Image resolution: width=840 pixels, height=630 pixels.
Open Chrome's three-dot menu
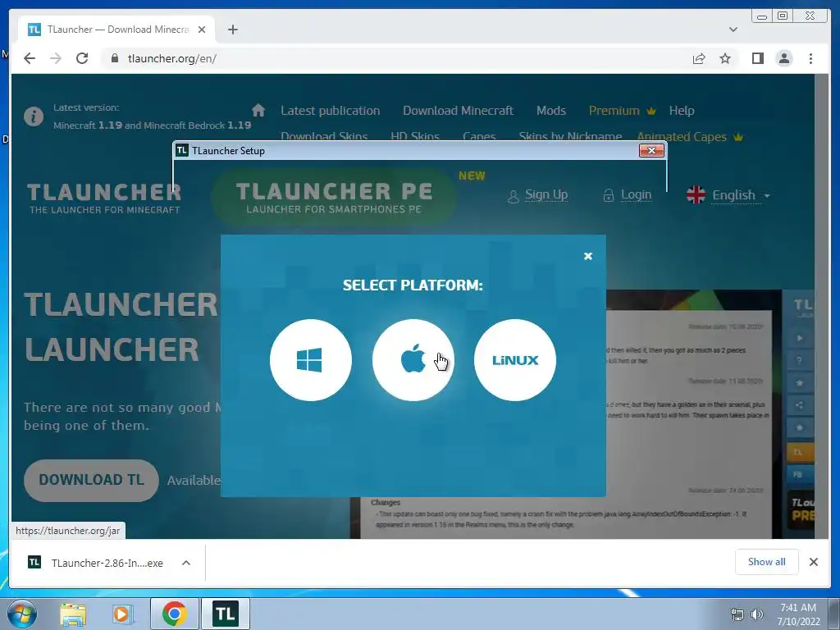coord(810,58)
